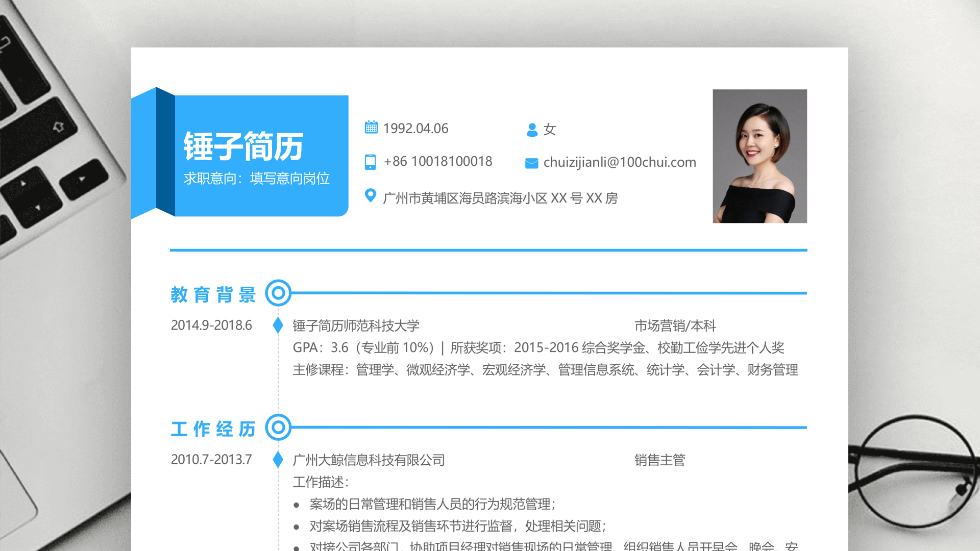
Task: Select the profile photo of the woman
Action: point(759,156)
